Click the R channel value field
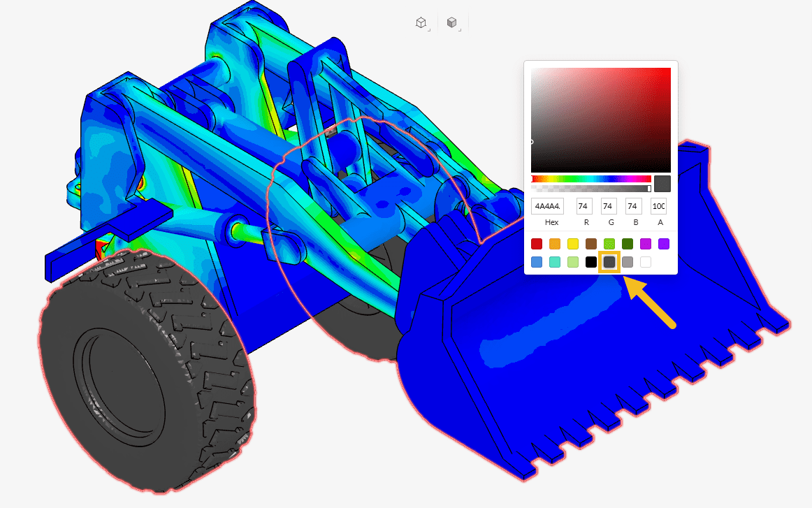 click(584, 206)
